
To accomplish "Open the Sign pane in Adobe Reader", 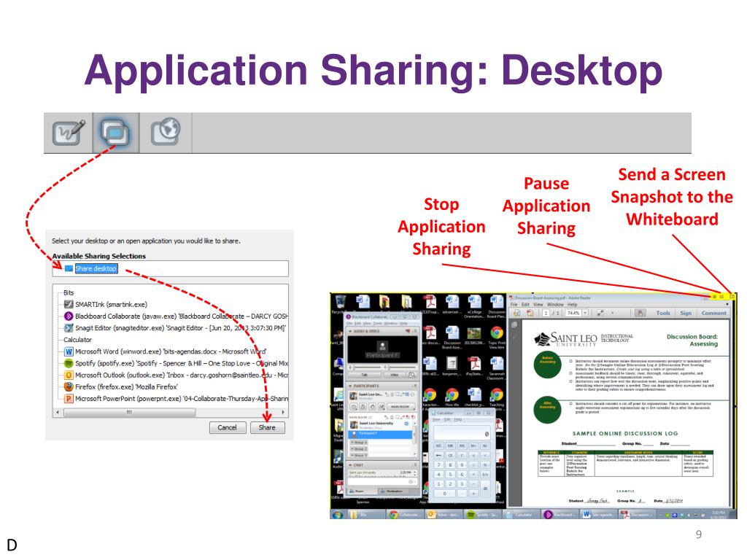I will coord(686,313).
